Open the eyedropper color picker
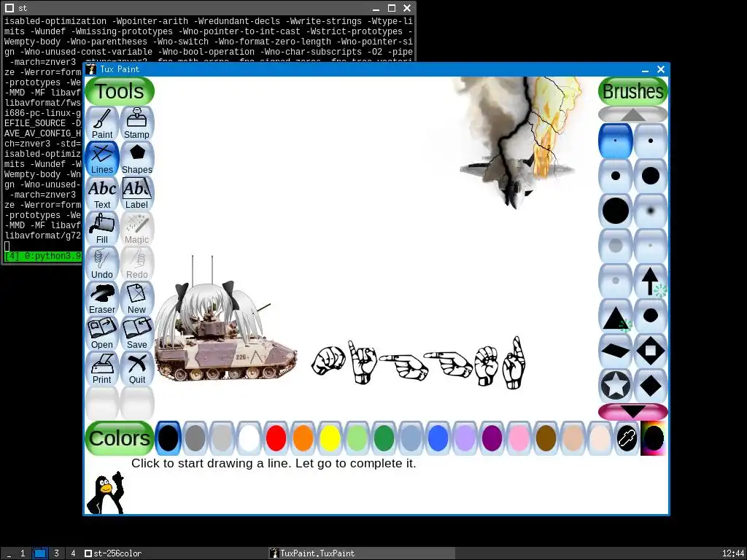 [x=627, y=438]
